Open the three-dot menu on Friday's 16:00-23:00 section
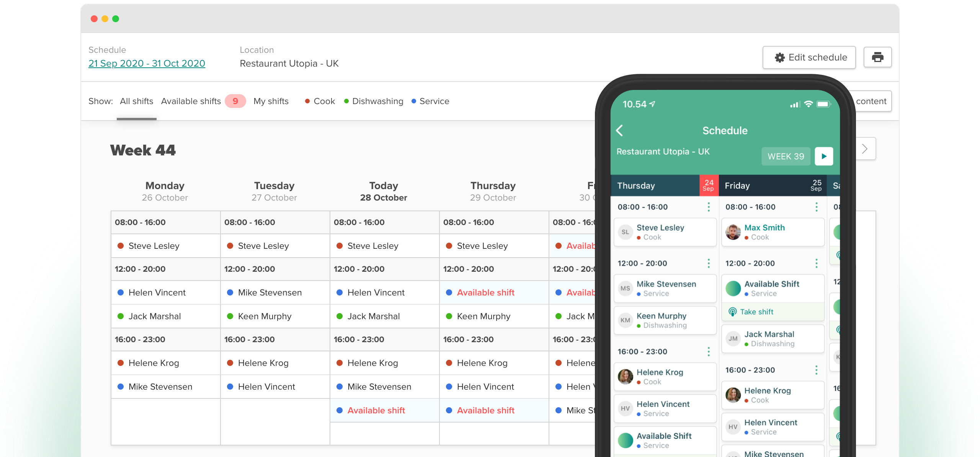Screen dimensions: 980x457 click(817, 370)
